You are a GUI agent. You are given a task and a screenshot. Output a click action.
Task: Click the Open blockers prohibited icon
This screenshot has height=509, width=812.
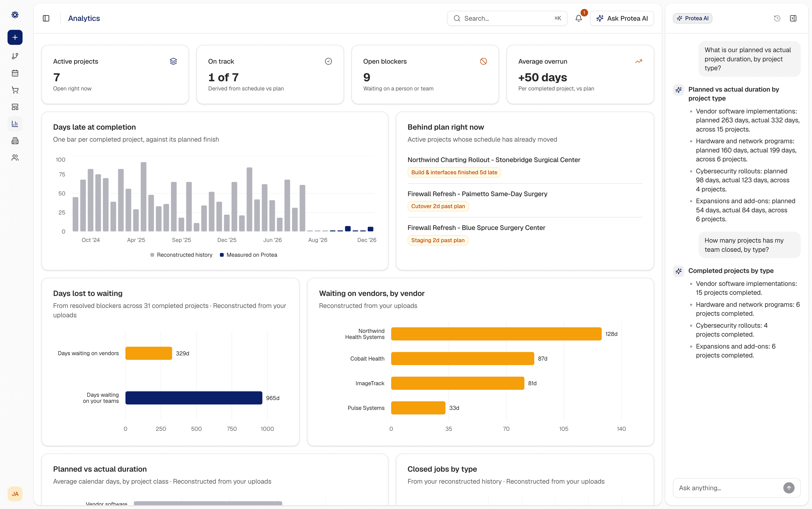484,61
